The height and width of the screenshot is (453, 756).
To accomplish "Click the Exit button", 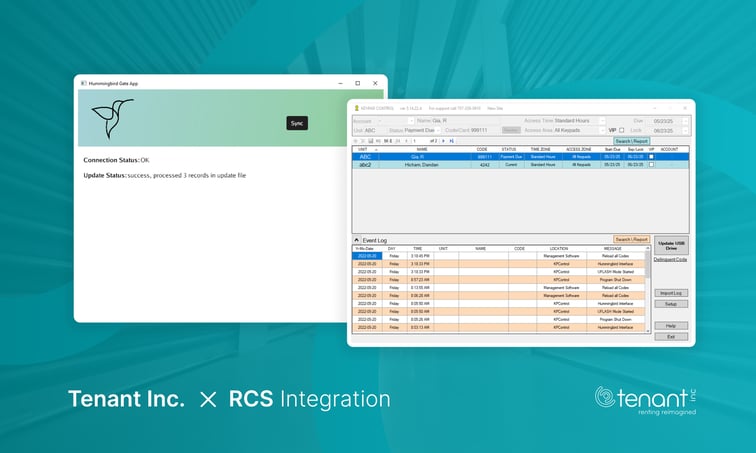I will pyautogui.click(x=671, y=337).
